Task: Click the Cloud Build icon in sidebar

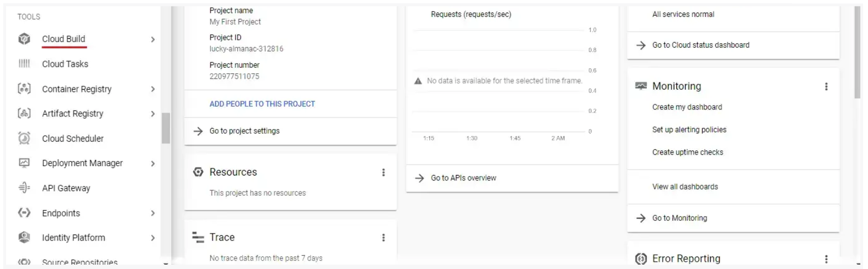Action: click(x=24, y=39)
